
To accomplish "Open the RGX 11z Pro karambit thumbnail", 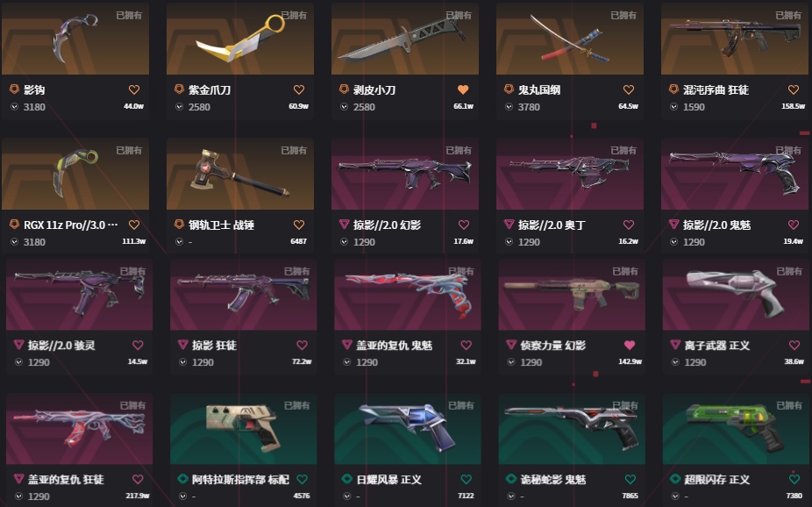I will pyautogui.click(x=75, y=174).
